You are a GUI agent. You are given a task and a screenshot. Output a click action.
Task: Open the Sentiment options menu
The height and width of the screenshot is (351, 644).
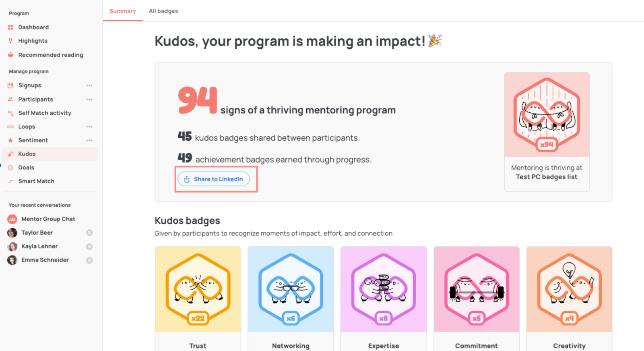(89, 140)
